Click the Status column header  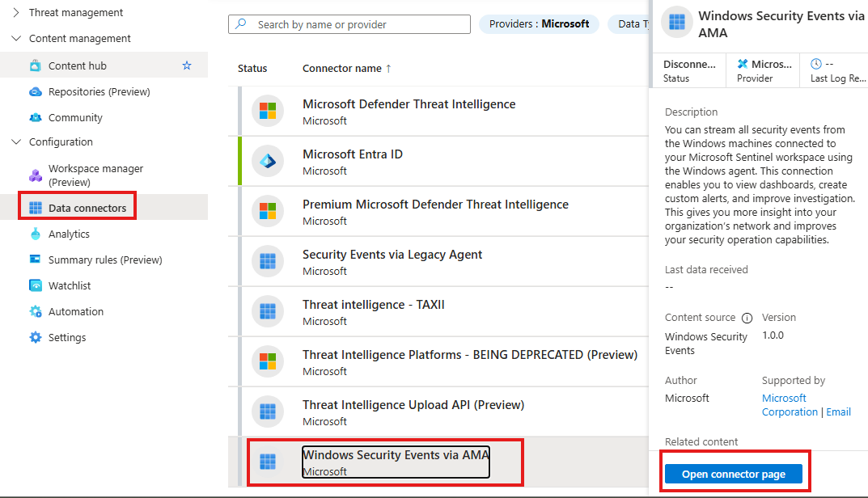[252, 68]
